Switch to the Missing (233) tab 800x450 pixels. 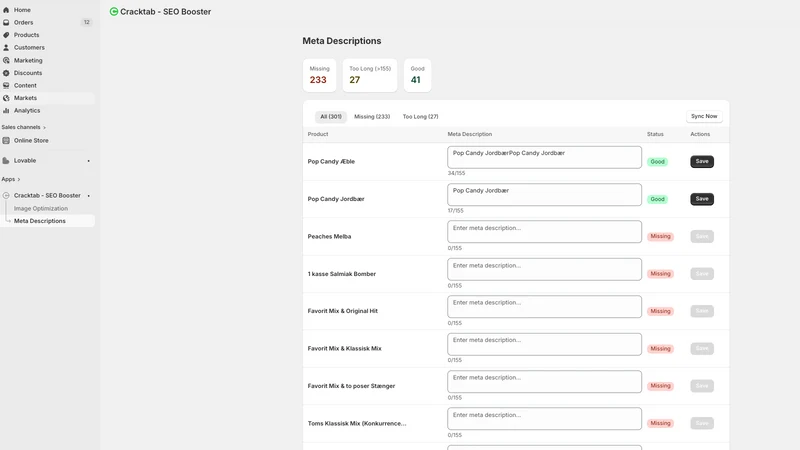(372, 116)
